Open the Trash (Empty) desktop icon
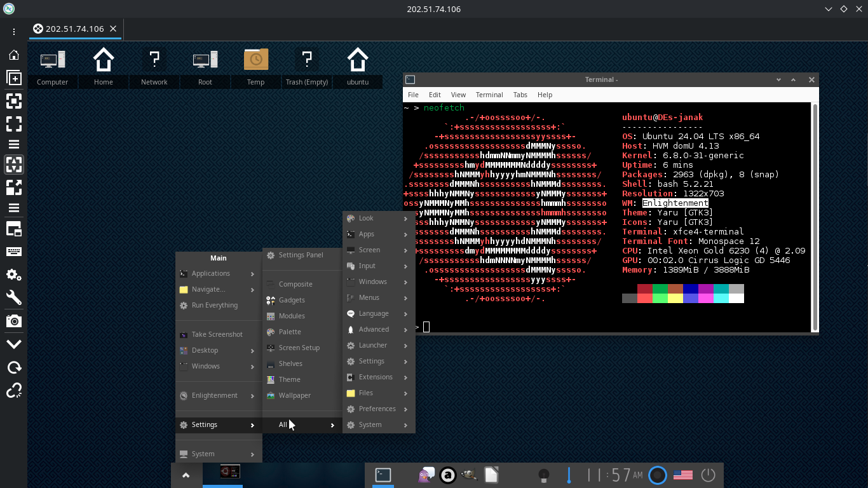The image size is (868, 488). [306, 67]
